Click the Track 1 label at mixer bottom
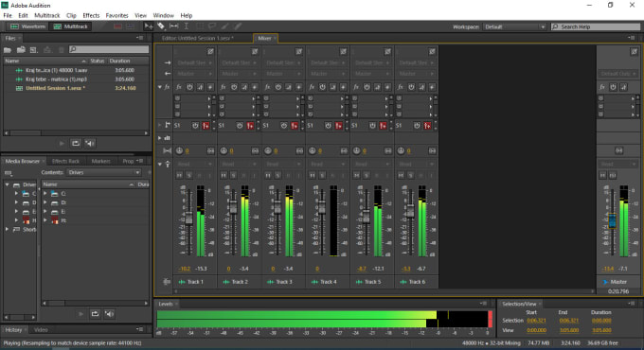This screenshot has height=350, width=644. click(195, 282)
